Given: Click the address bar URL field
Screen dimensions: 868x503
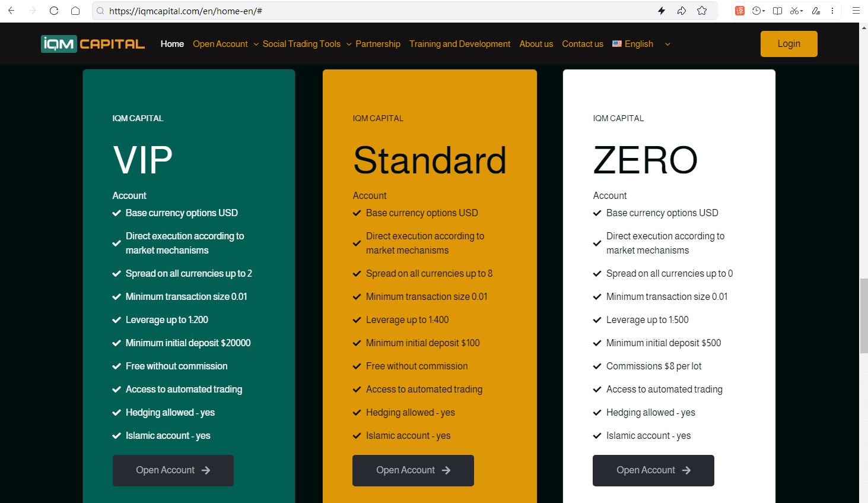Looking at the screenshot, I should pos(380,11).
